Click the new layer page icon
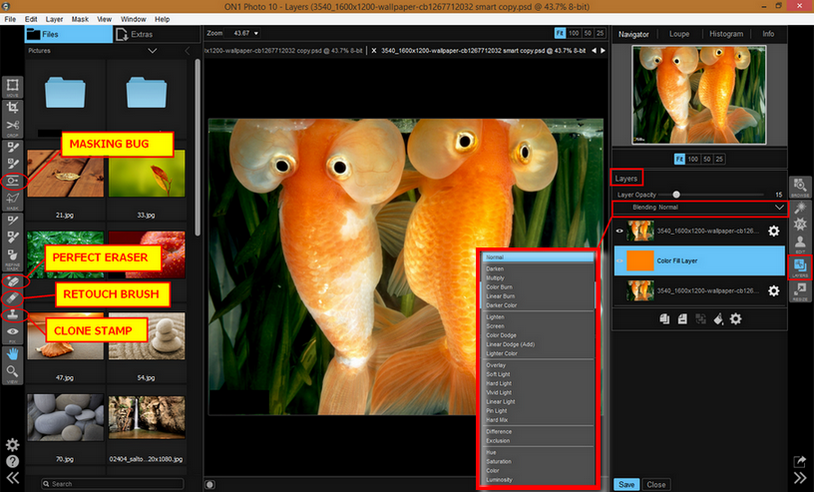The image size is (814, 492). coord(682,319)
